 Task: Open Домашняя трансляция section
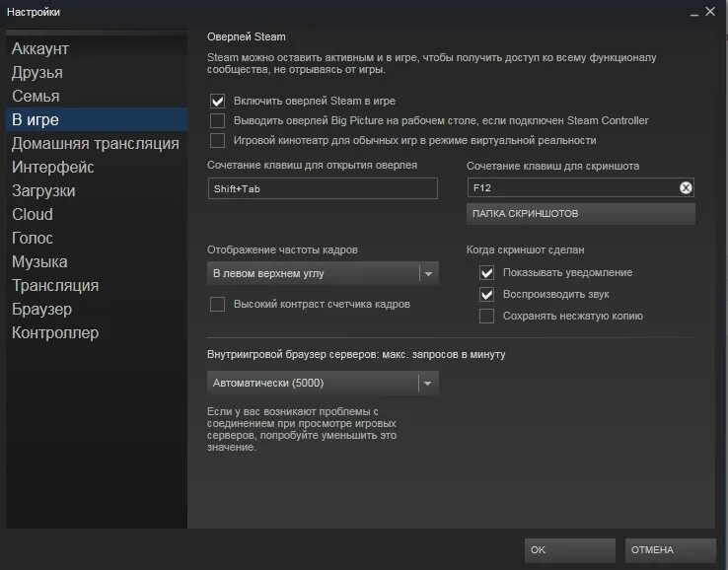pyautogui.click(x=97, y=143)
